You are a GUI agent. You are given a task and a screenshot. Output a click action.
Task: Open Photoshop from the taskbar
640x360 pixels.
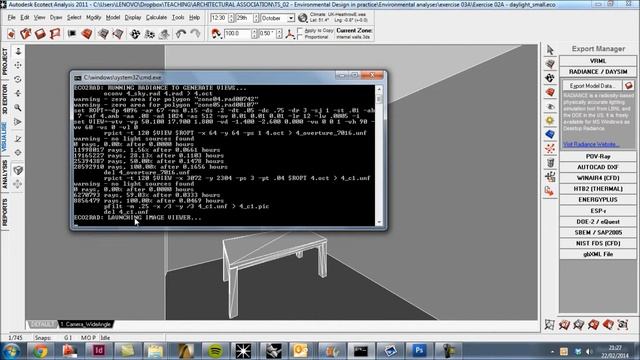click(419, 351)
